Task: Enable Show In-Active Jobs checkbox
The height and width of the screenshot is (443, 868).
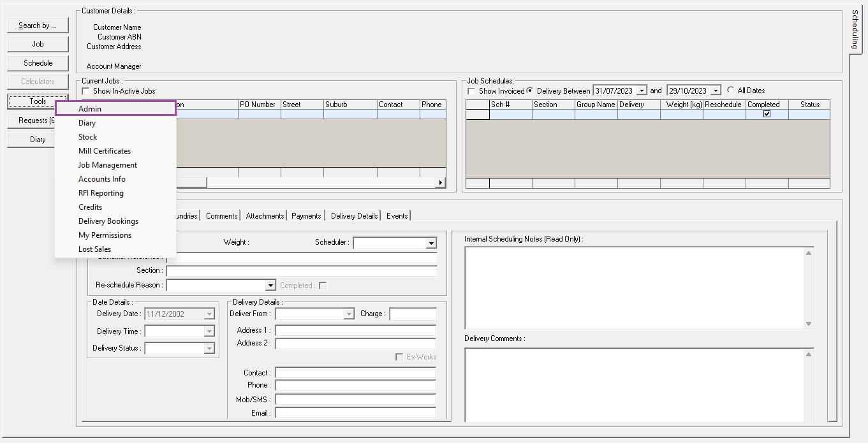Action: coord(85,91)
